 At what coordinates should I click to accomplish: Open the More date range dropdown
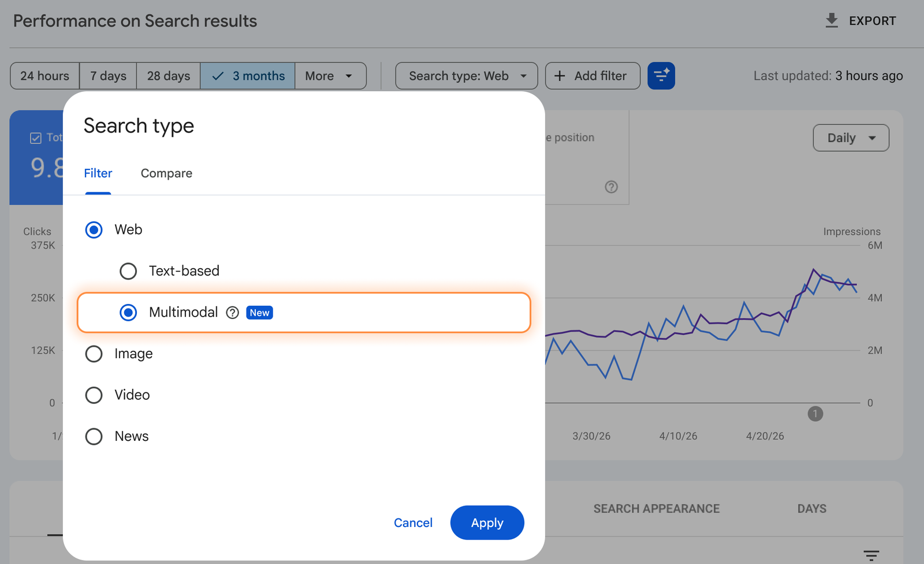coord(330,76)
